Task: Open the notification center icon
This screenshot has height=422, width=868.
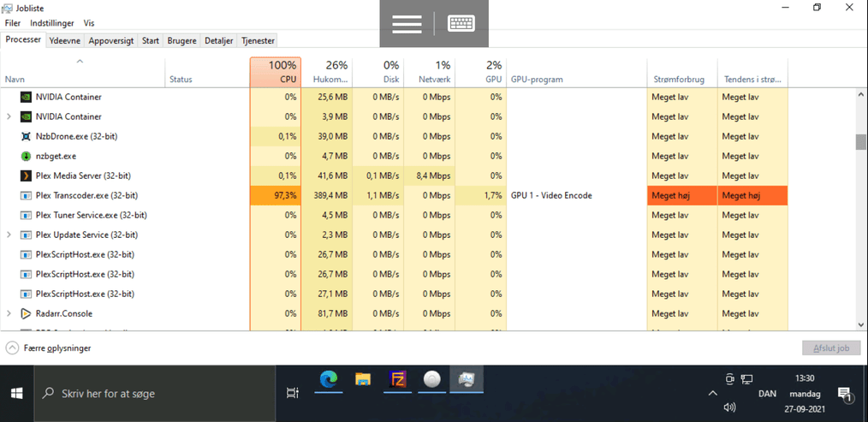Action: coord(845,394)
